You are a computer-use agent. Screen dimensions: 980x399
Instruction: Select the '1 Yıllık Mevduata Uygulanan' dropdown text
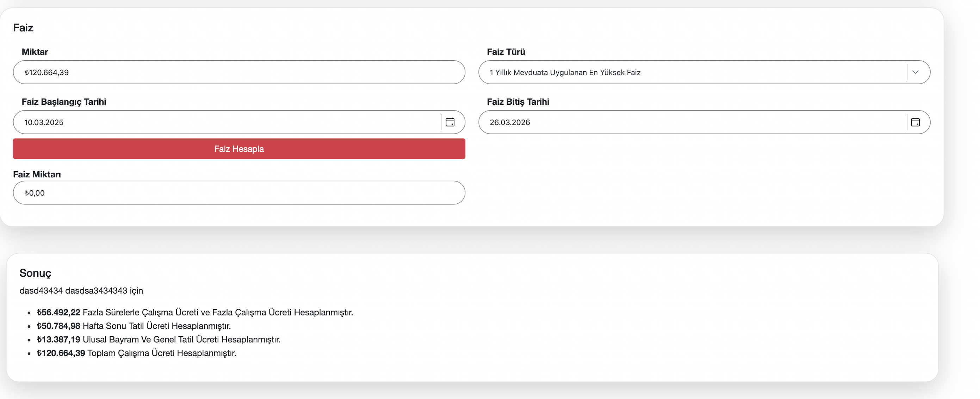tap(565, 72)
